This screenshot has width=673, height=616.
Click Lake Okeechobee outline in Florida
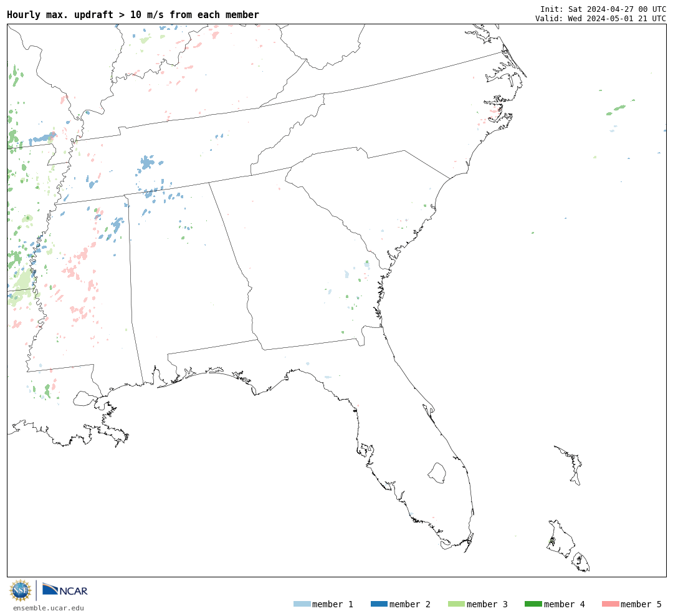click(437, 473)
